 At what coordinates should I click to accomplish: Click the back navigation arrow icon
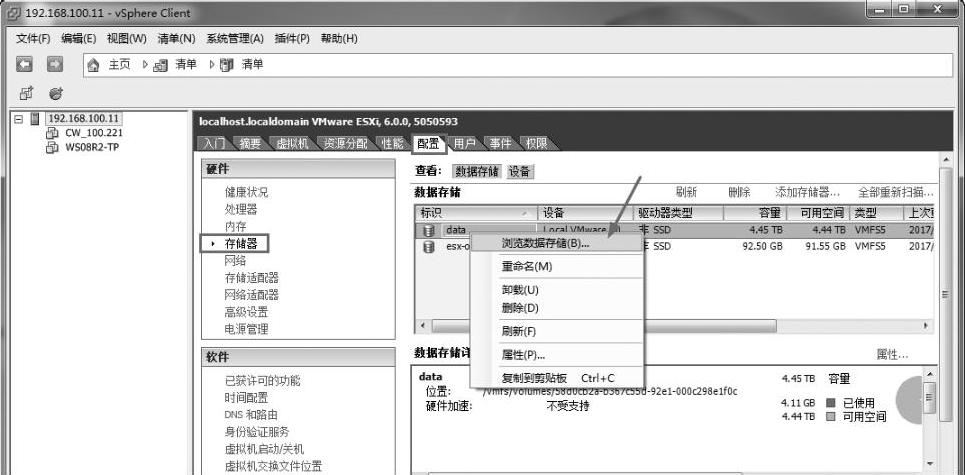pos(24,64)
